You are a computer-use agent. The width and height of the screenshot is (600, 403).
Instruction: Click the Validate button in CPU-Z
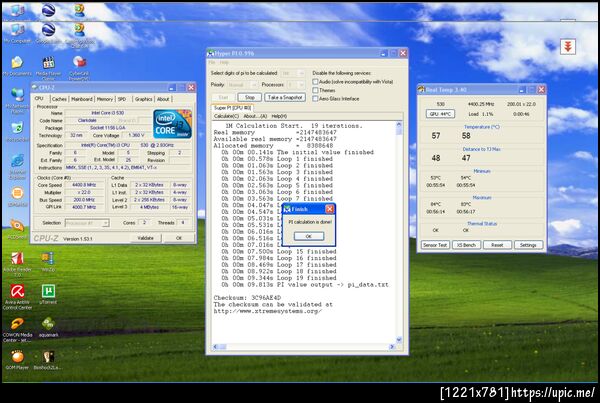(x=145, y=238)
